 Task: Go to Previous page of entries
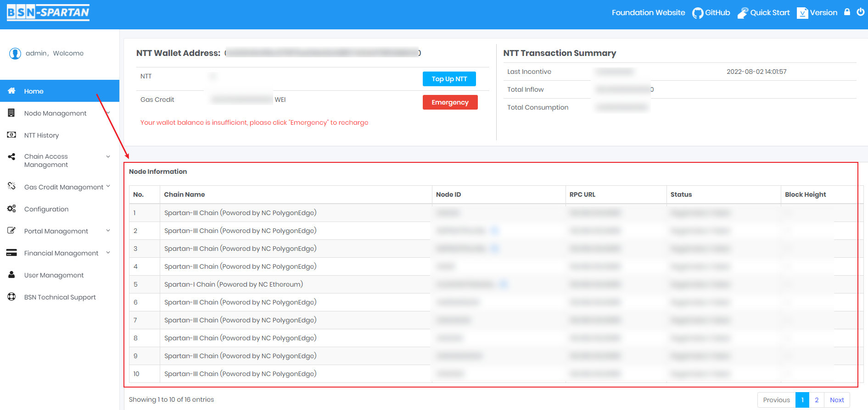click(x=776, y=400)
